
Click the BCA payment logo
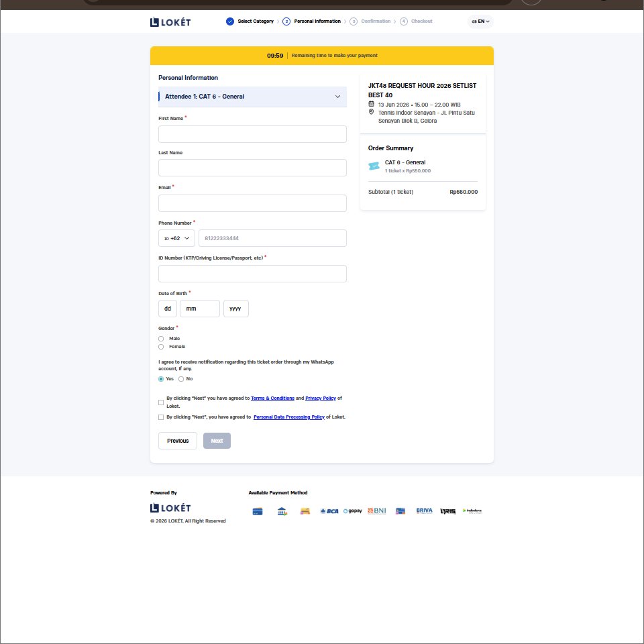coord(329,511)
